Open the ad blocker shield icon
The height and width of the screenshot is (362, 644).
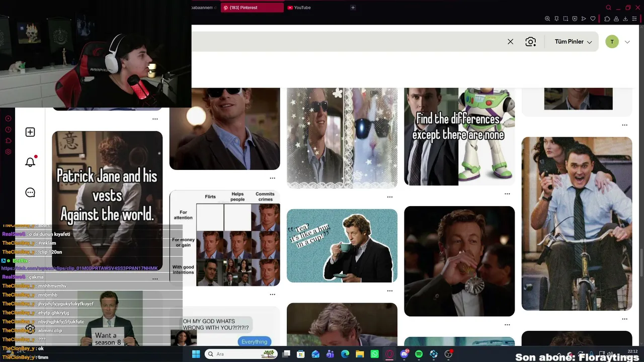click(x=575, y=19)
